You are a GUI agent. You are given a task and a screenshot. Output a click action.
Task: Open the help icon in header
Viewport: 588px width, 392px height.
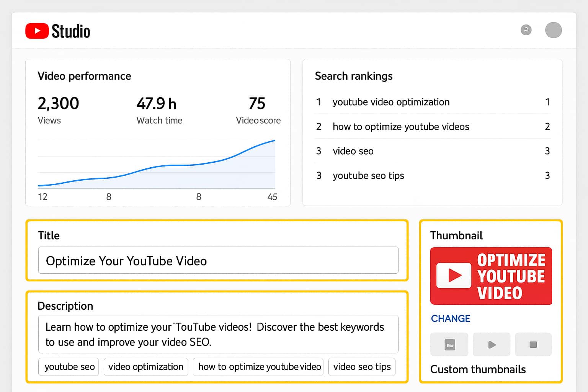526,30
